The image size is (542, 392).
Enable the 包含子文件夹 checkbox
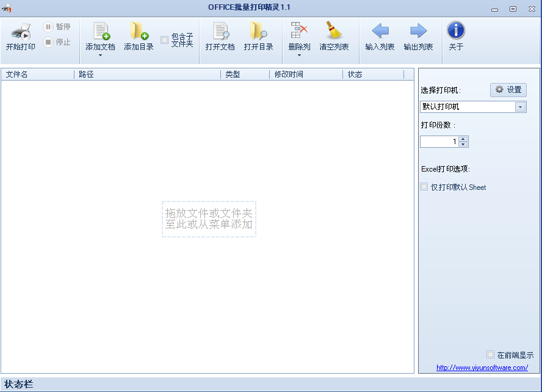coord(165,40)
